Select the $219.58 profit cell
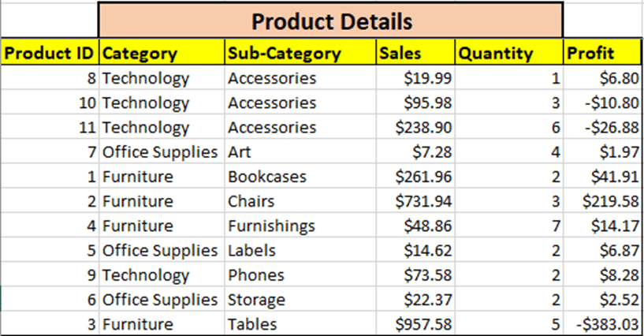 (x=602, y=201)
